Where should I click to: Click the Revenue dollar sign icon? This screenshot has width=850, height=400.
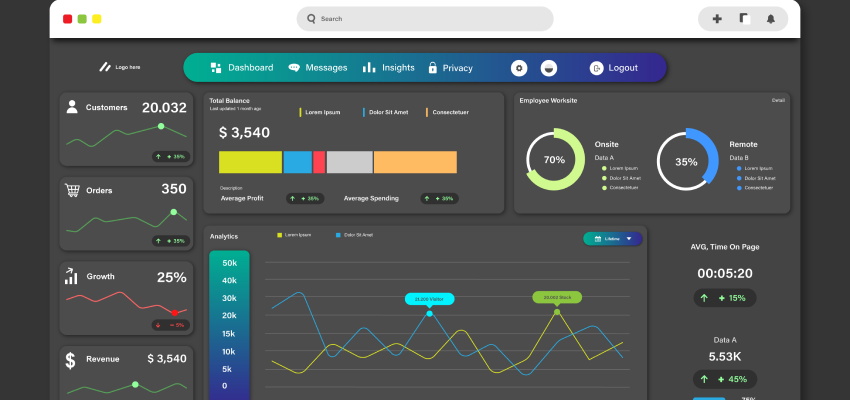pyautogui.click(x=71, y=359)
